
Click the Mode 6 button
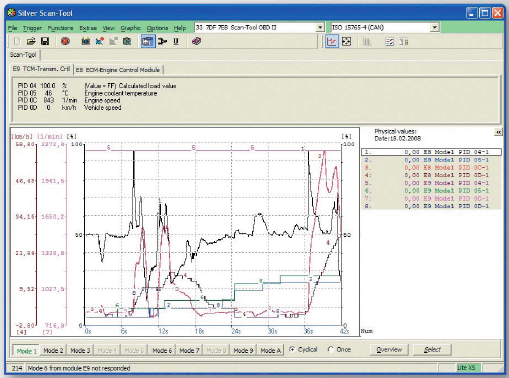click(x=162, y=350)
